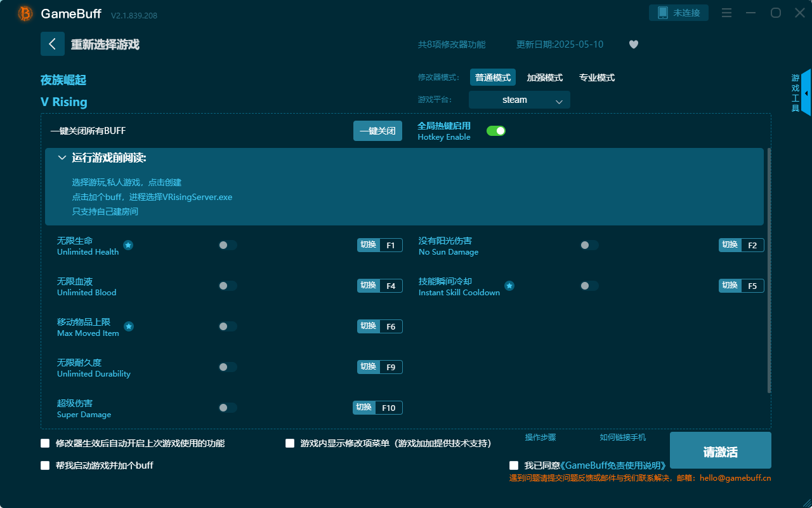Screen dimensions: 812x508
Task: Click the back arrow beside 重新选择游戏
Action: 53,43
